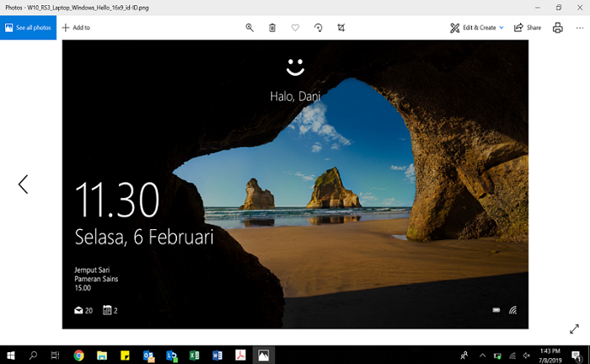590x364 pixels.
Task: Go to previous photo with left arrow
Action: pyautogui.click(x=23, y=184)
